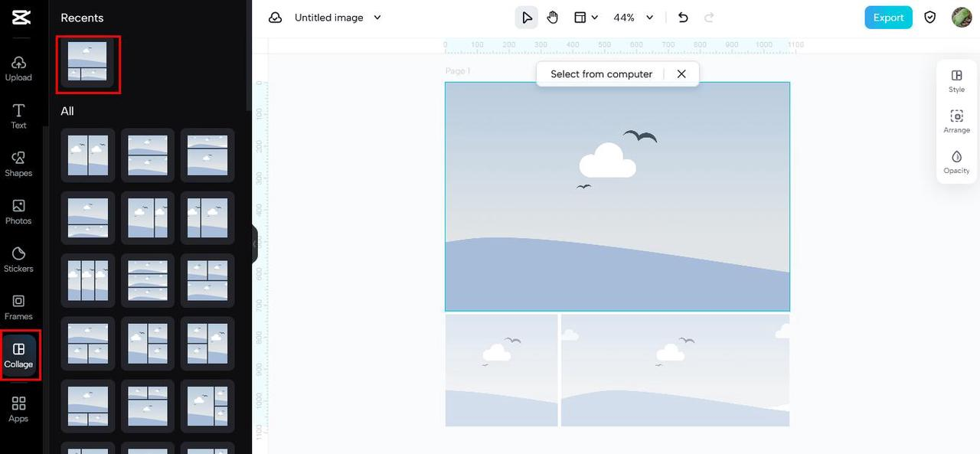Choose the narrow left, wide right column layout
This screenshot has height=454, width=980.
pyautogui.click(x=207, y=217)
